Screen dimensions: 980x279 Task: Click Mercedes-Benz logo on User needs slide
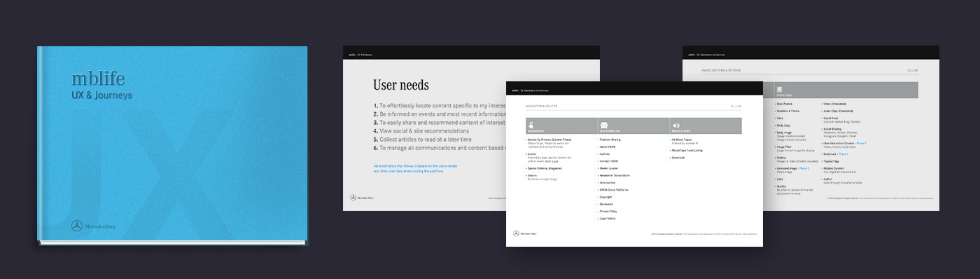[x=363, y=198]
